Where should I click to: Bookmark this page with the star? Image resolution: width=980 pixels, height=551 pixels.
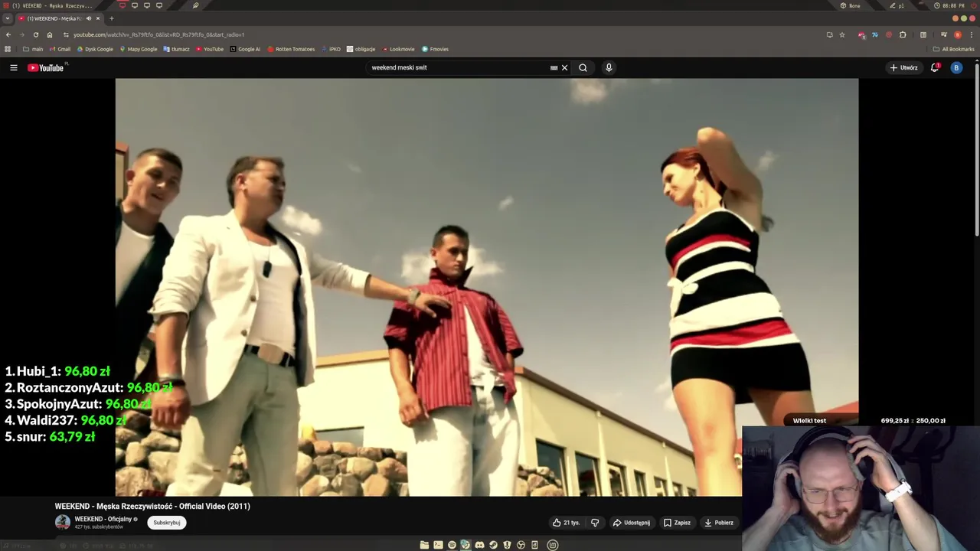click(x=842, y=34)
